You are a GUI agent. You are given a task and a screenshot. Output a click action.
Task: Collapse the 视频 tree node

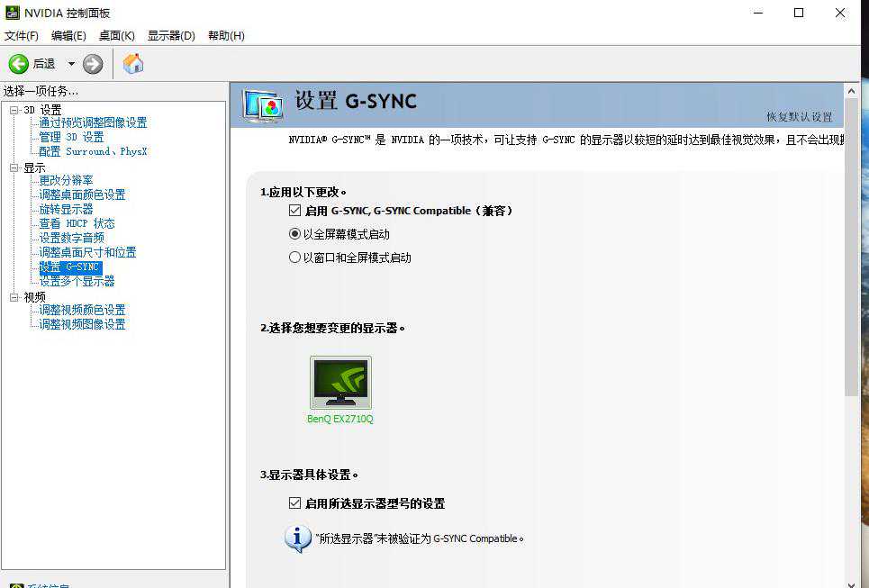coord(14,297)
